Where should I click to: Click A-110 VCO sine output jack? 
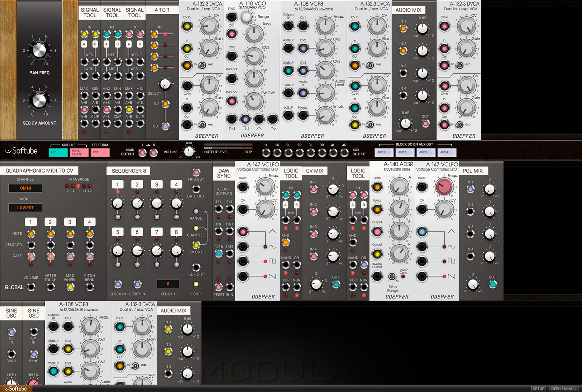pyautogui.click(x=273, y=119)
